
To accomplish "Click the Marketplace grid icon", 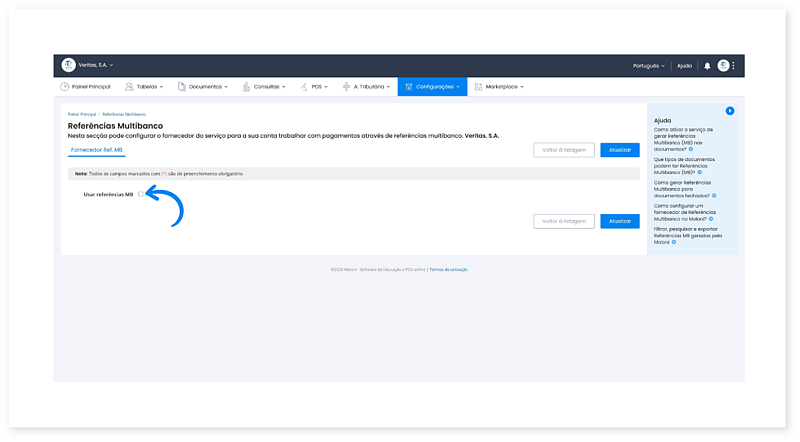I will [478, 87].
